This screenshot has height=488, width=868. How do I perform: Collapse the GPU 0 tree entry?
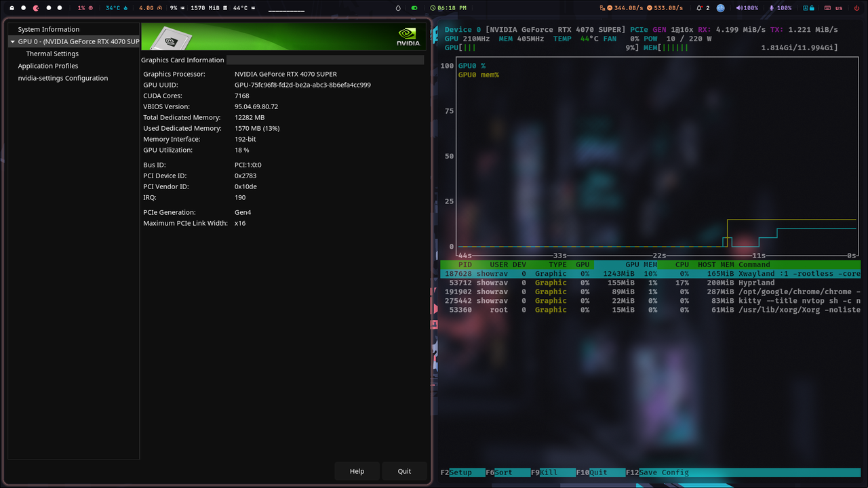[12, 41]
